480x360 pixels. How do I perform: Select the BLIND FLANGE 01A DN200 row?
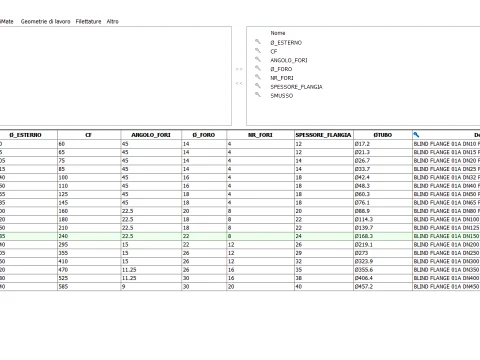click(x=240, y=245)
